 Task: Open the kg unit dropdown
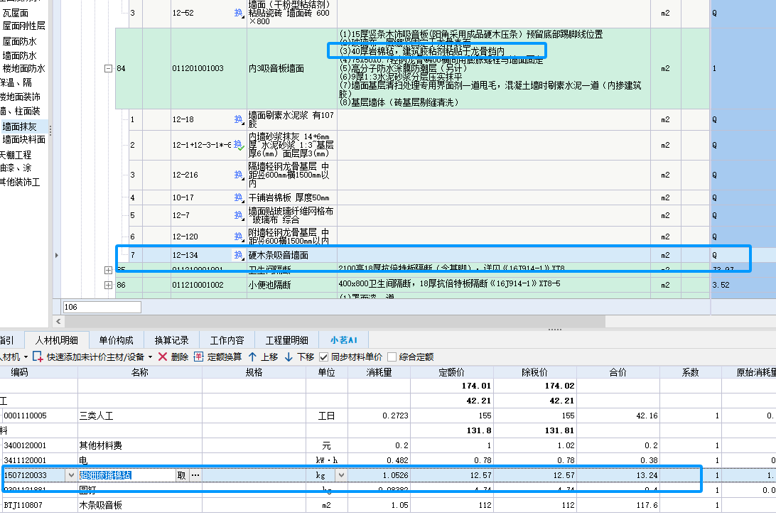(x=341, y=475)
